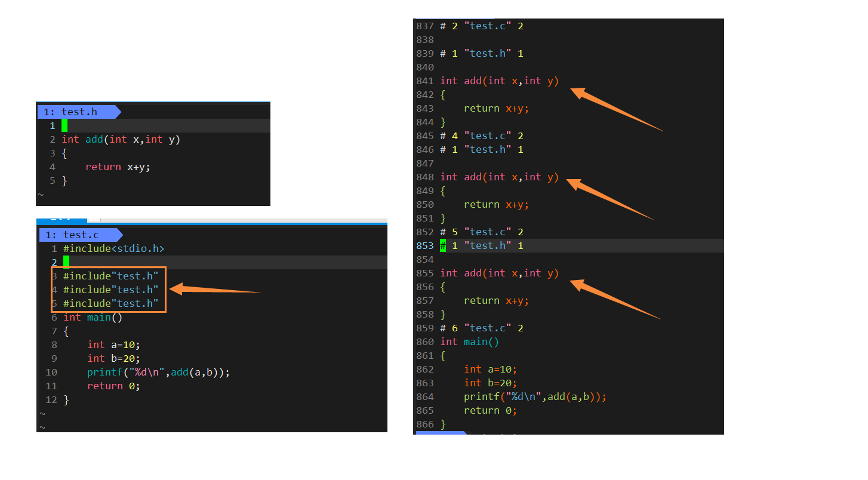Click "int add(int x,int y)" on line 841

[500, 81]
